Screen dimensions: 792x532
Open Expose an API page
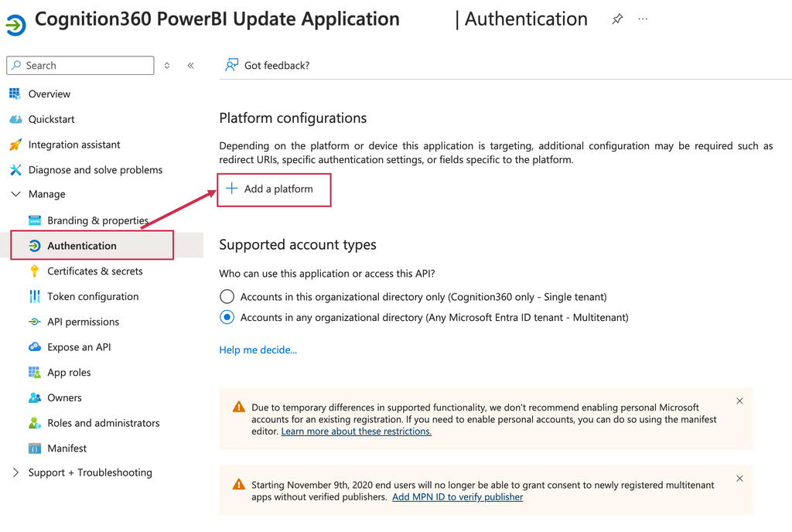[79, 346]
